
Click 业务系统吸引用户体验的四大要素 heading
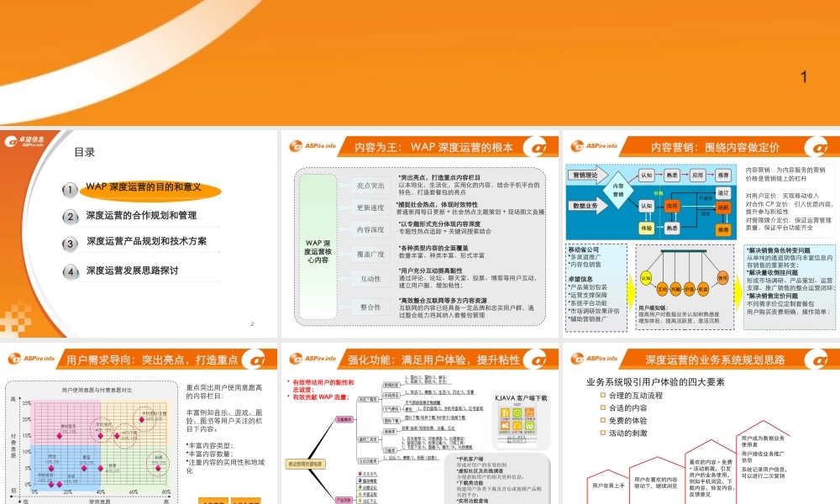(x=655, y=382)
